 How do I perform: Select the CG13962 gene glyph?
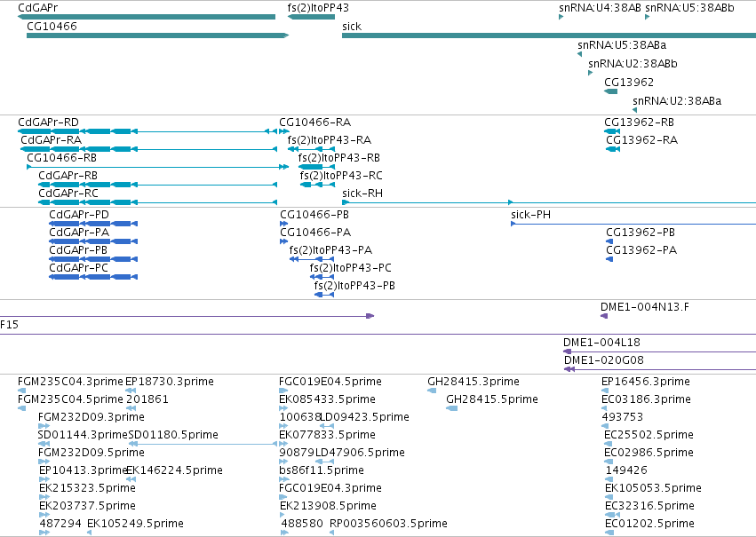tap(611, 91)
